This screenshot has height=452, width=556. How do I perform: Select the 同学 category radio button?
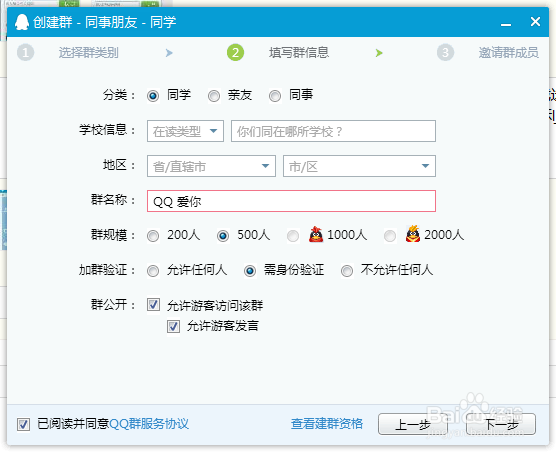153,96
